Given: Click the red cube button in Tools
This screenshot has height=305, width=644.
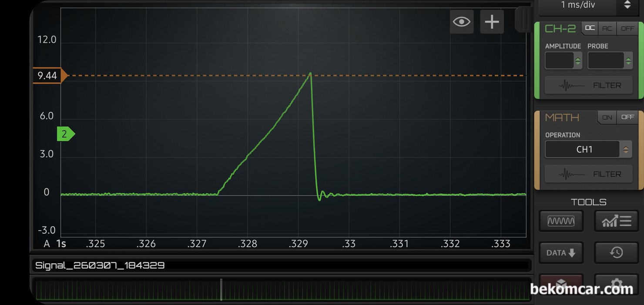Looking at the screenshot, I should coord(561,284).
